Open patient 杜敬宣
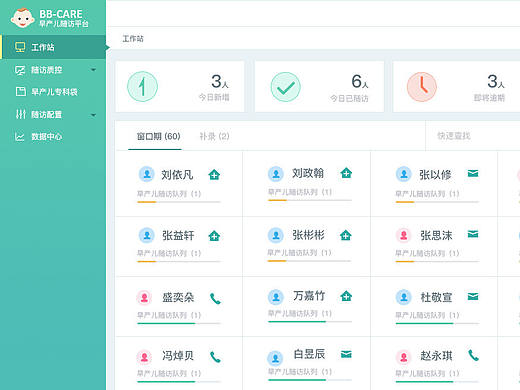 pyautogui.click(x=436, y=297)
